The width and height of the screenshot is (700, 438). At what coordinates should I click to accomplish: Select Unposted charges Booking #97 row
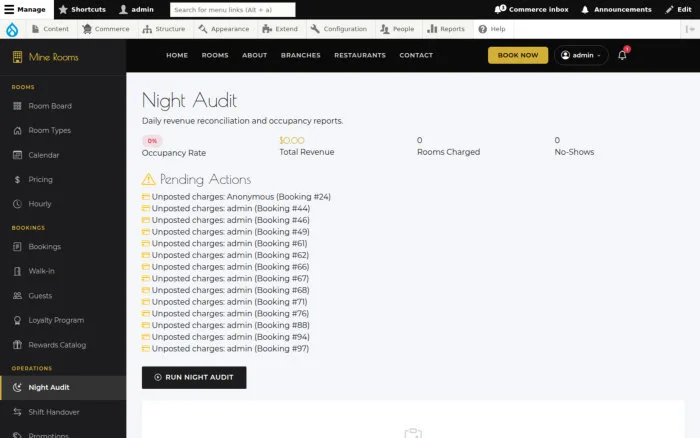[225, 349]
